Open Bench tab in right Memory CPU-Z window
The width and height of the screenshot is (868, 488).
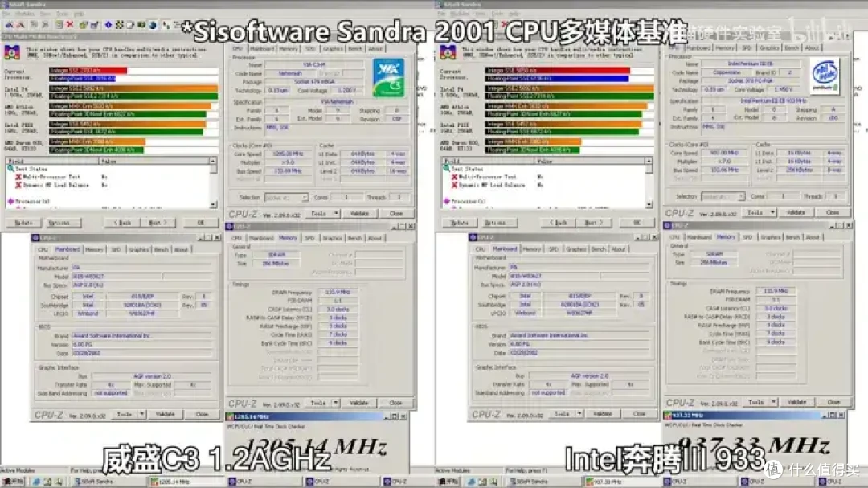pos(792,237)
